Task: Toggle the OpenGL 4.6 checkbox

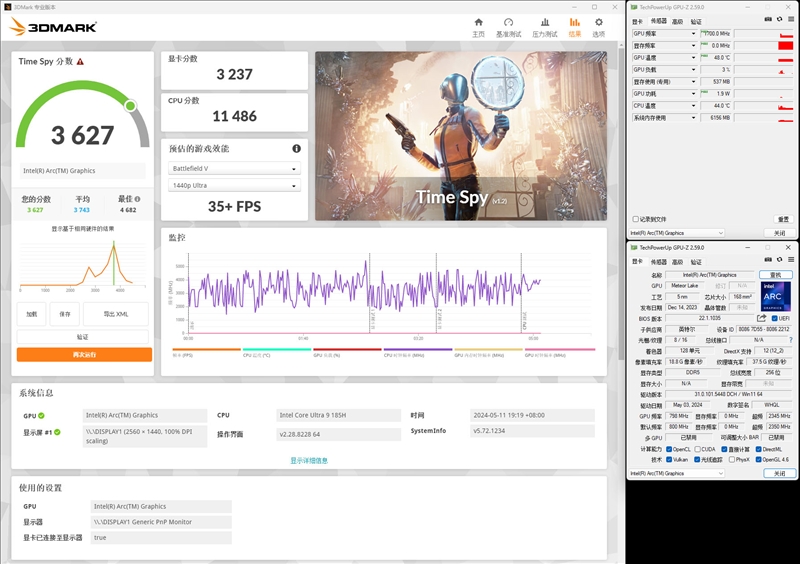Action: tap(759, 459)
